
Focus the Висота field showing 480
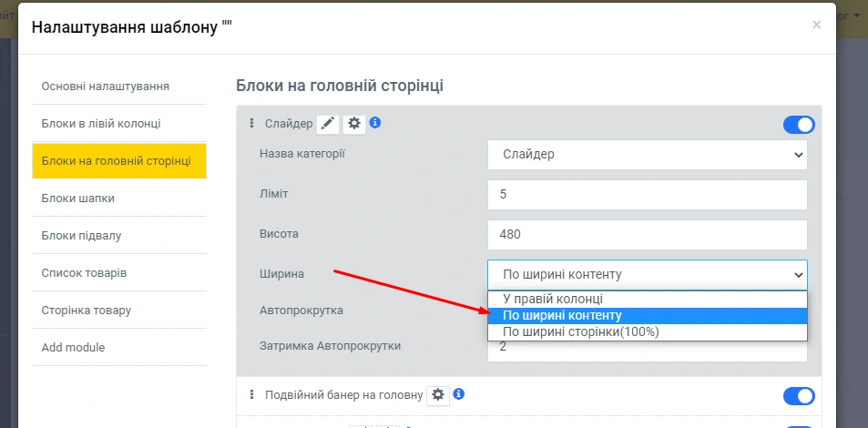pyautogui.click(x=647, y=234)
